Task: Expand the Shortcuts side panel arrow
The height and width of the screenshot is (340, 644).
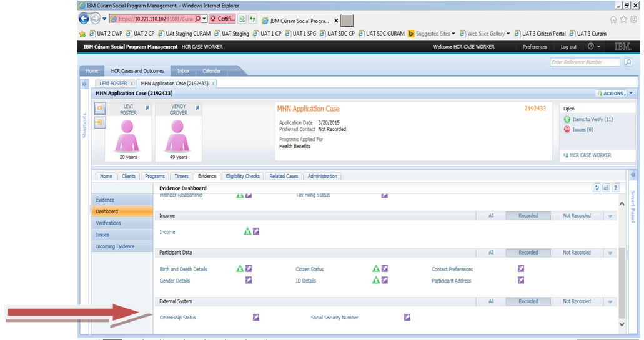Action: (84, 84)
